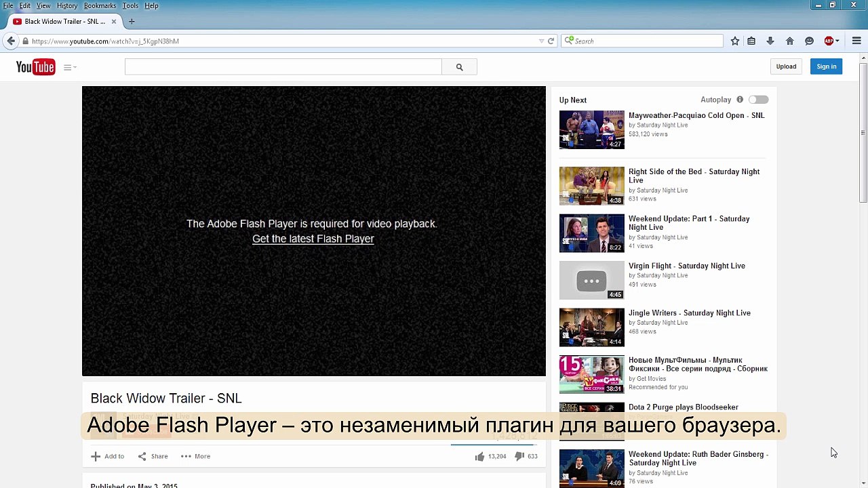
Task: Click the Autoplay info icon
Action: [x=740, y=100]
